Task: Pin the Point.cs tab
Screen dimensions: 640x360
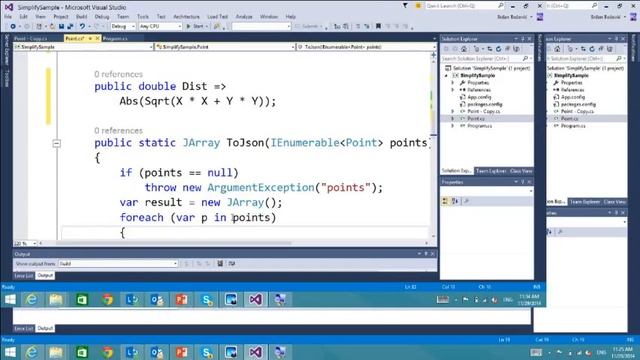Action: [x=90, y=38]
